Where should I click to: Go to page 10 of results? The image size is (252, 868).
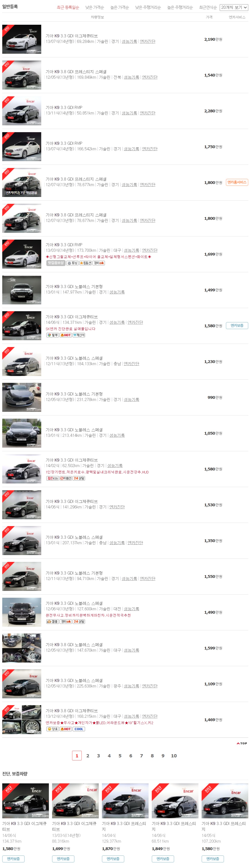174,756
